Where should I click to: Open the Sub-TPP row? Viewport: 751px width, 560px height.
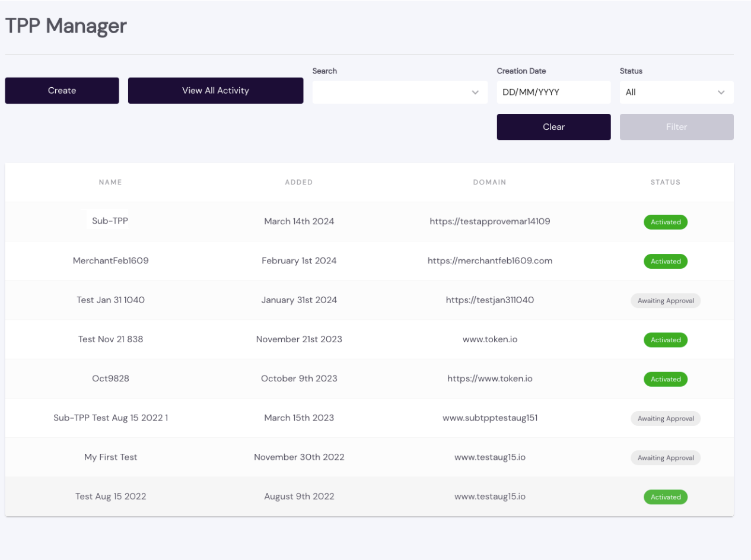(x=110, y=221)
